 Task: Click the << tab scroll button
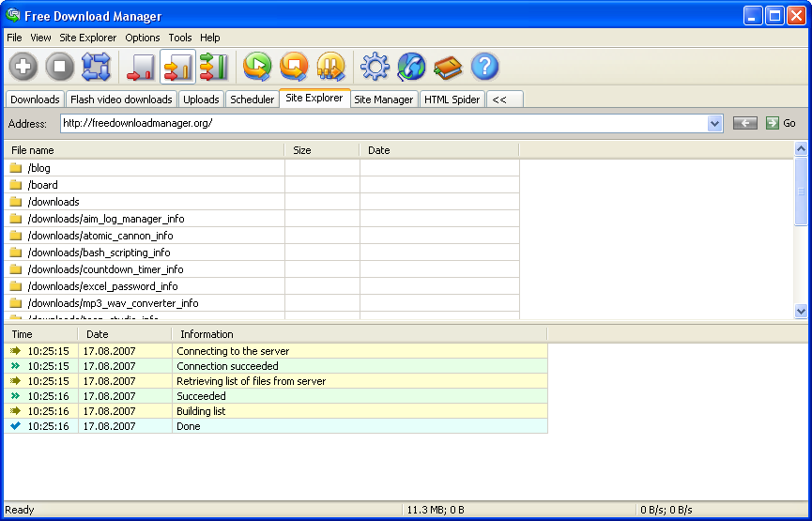tap(504, 99)
